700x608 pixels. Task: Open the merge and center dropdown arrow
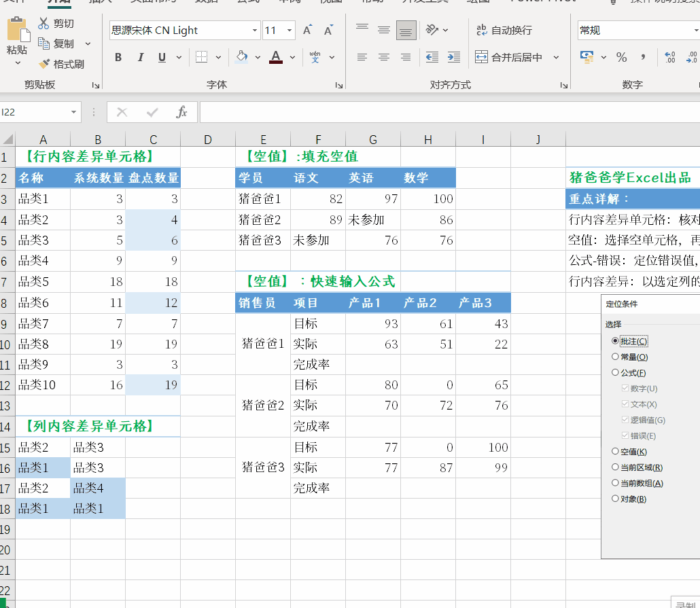click(x=556, y=57)
